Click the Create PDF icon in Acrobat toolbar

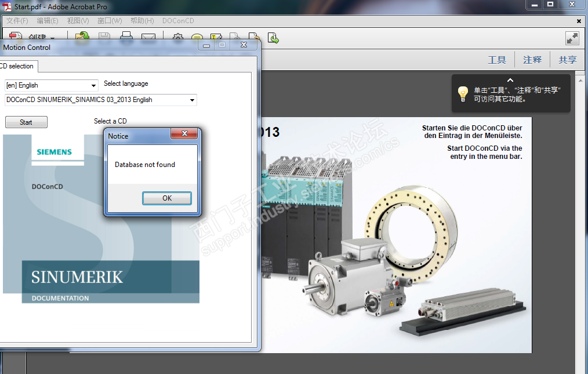coord(16,36)
